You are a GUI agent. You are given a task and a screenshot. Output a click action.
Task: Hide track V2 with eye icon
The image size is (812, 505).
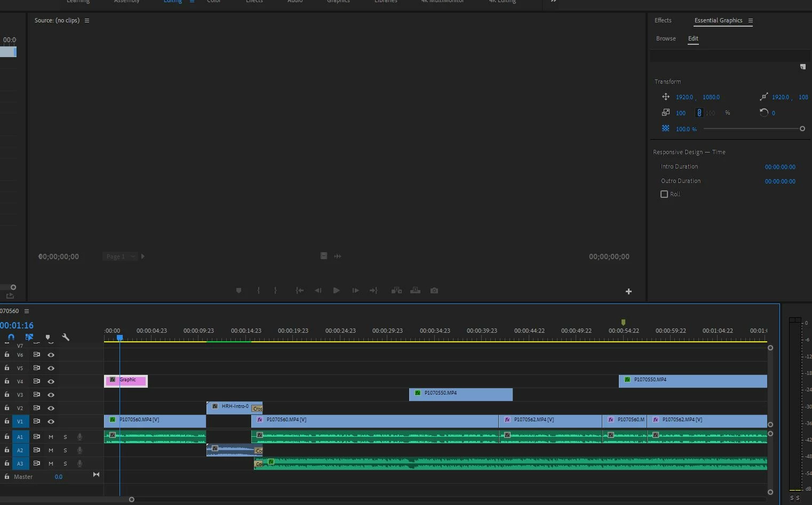(x=51, y=408)
